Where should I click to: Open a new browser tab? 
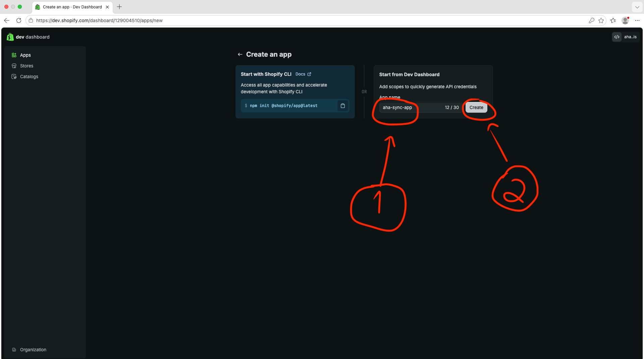(x=119, y=7)
